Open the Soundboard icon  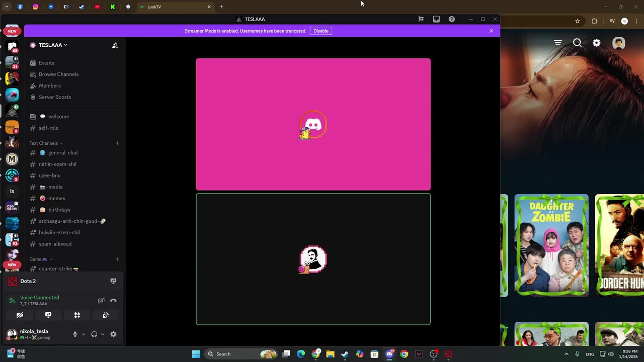click(x=106, y=315)
